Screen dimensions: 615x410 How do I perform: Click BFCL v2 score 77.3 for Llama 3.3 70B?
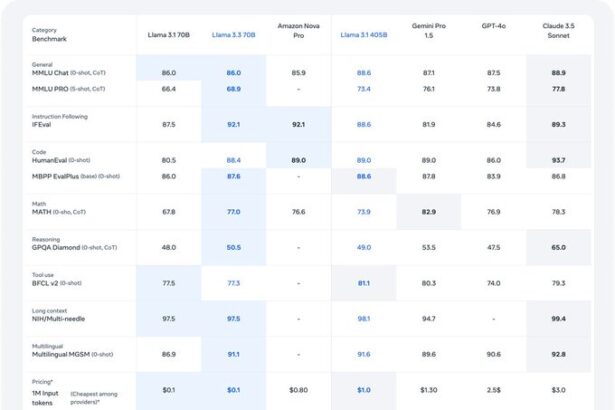pyautogui.click(x=233, y=283)
